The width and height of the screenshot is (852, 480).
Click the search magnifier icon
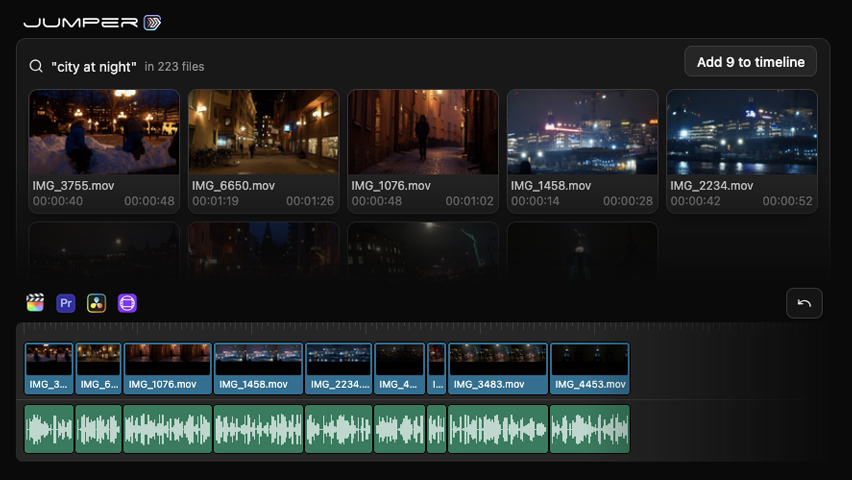coord(36,66)
